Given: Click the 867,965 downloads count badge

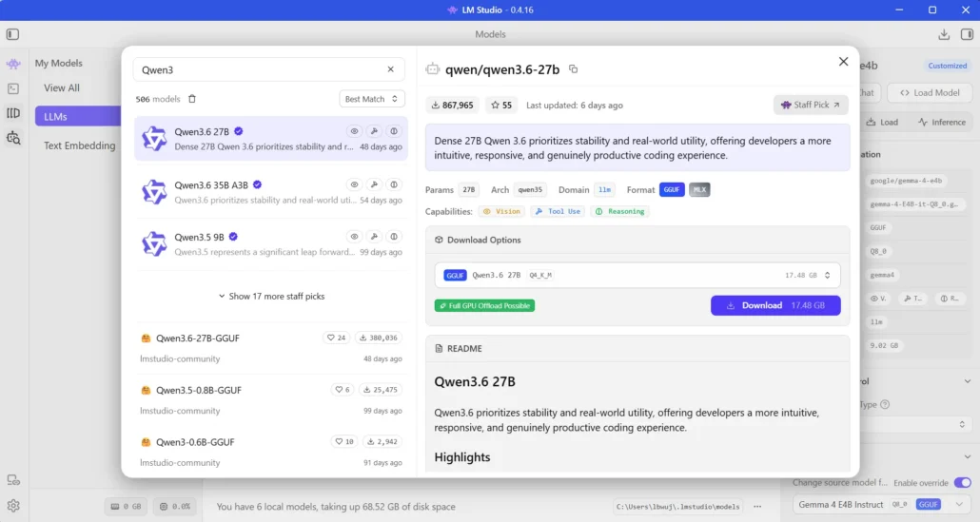Looking at the screenshot, I should (453, 105).
